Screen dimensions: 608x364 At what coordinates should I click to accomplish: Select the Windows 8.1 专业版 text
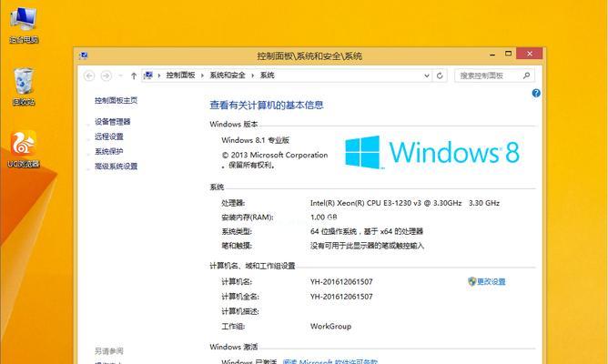[256, 140]
